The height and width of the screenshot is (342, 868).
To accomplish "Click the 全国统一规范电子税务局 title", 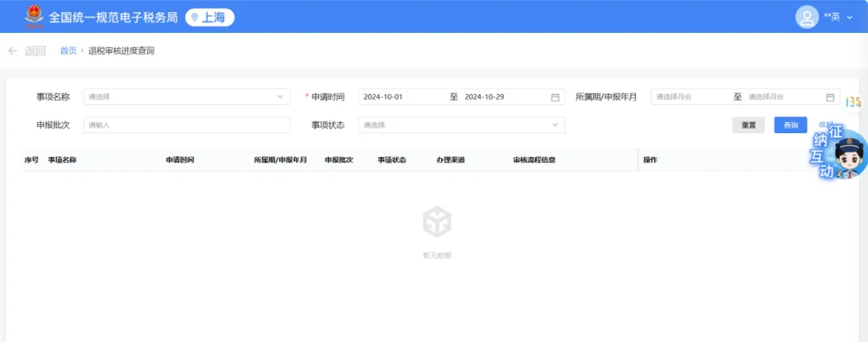I will coord(113,17).
